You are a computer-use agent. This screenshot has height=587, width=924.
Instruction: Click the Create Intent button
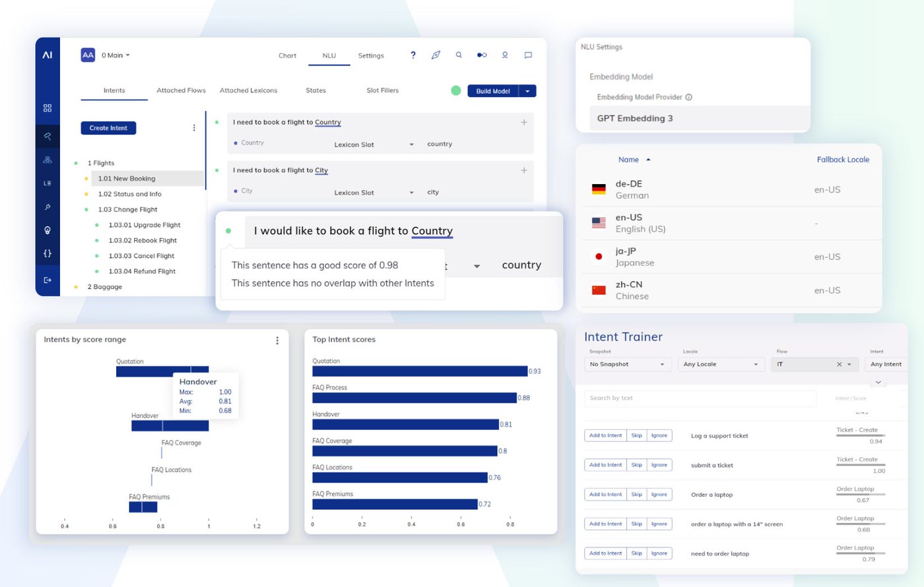108,128
